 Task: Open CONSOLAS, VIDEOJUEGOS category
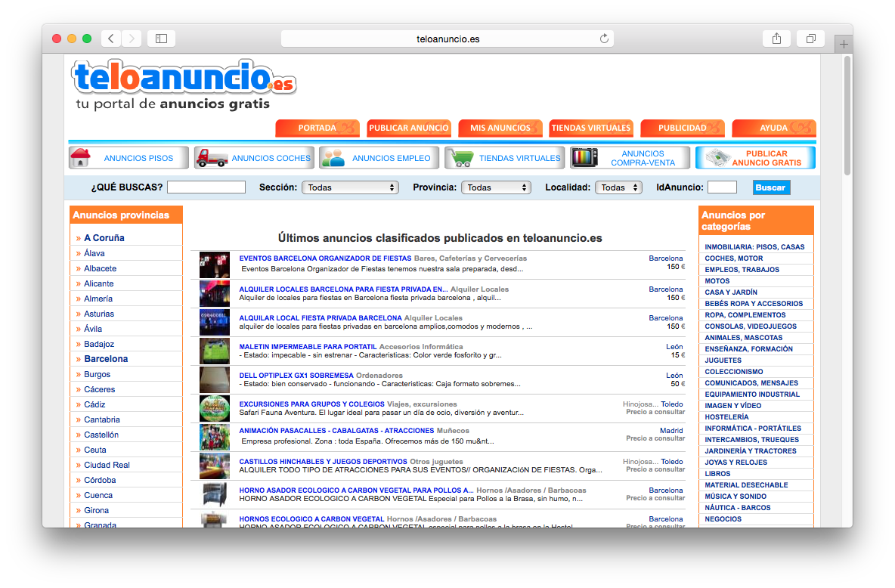coord(751,326)
